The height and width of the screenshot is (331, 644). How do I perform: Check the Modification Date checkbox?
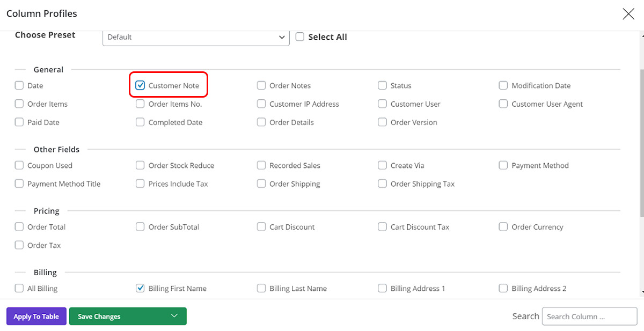pos(503,85)
